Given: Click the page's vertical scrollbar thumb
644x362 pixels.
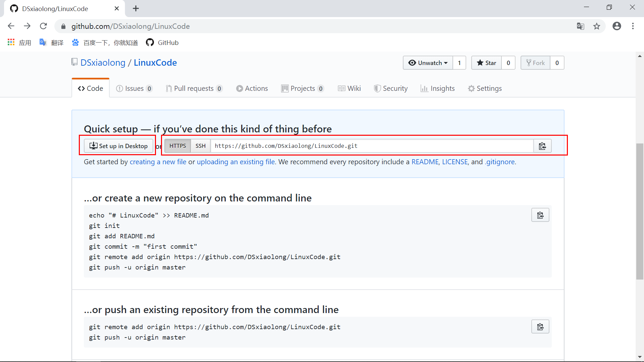Looking at the screenshot, I should tap(640, 211).
